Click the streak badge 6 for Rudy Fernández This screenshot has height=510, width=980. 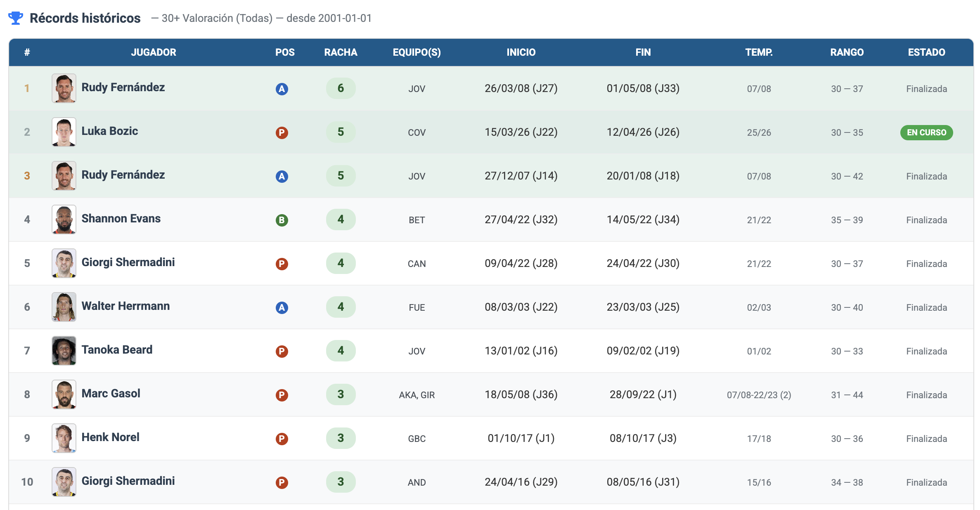[340, 88]
